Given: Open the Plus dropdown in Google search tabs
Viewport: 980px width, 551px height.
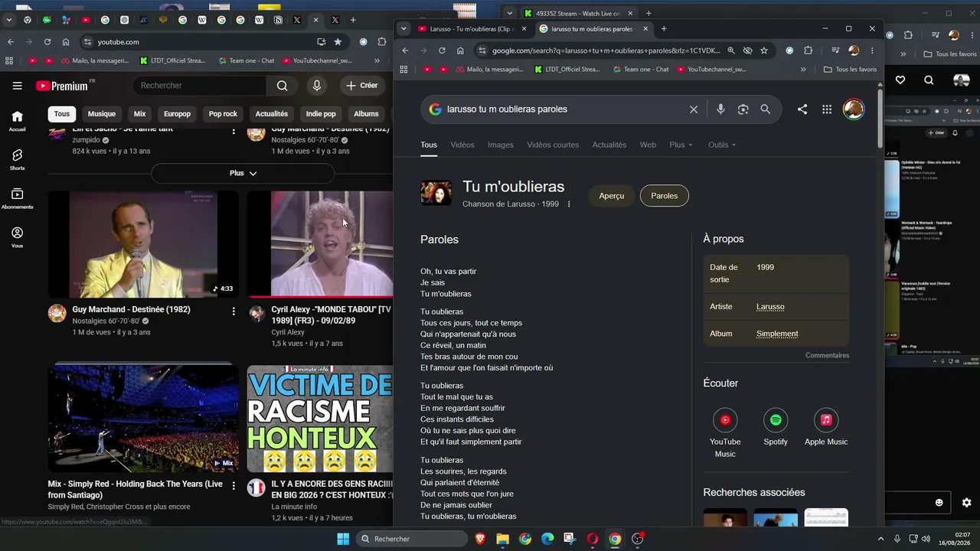Looking at the screenshot, I should point(681,145).
